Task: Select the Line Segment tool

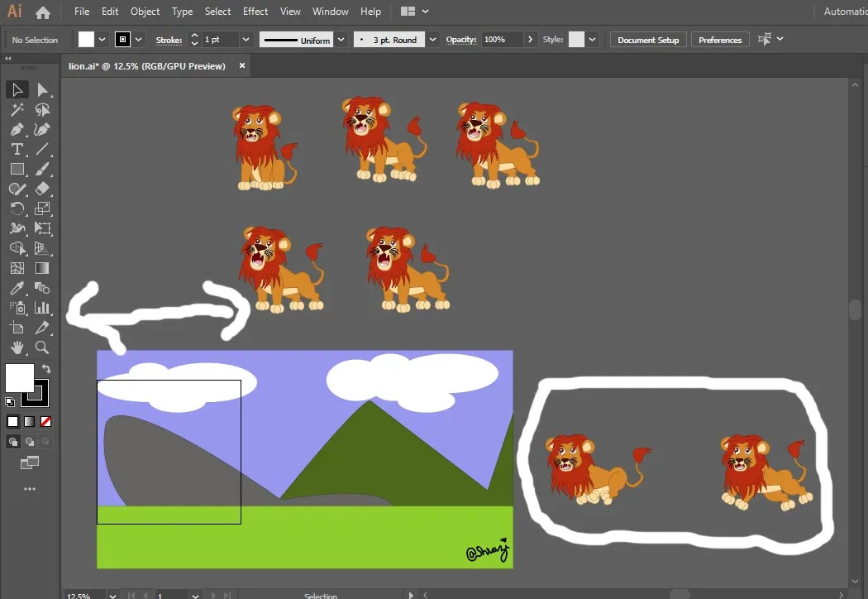Action: [42, 149]
